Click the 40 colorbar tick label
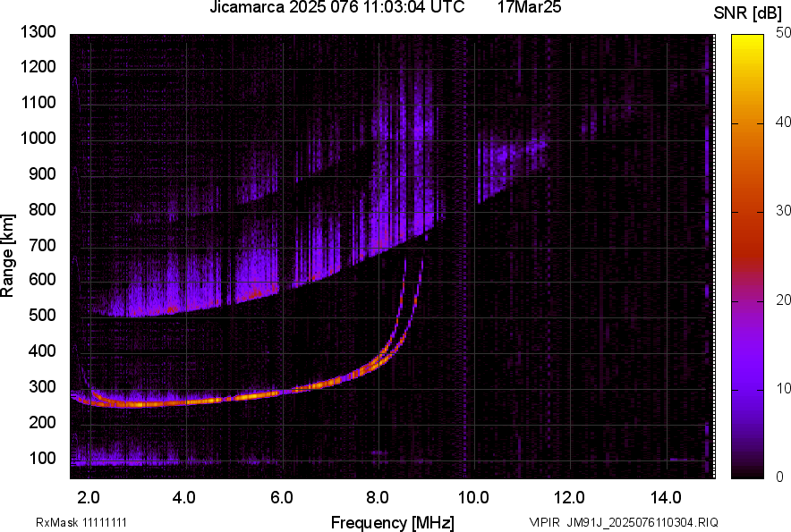Screen dimensions: 791x532 point(783,122)
